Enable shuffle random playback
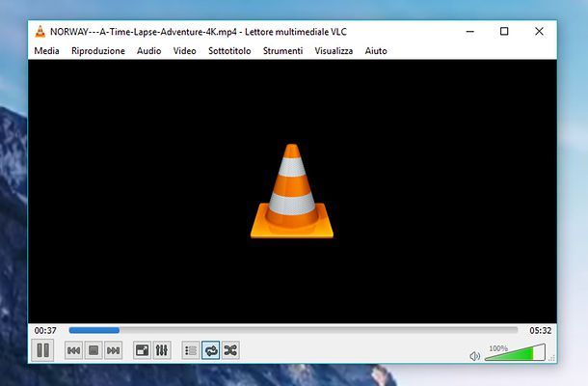588x386 pixels. 230,351
